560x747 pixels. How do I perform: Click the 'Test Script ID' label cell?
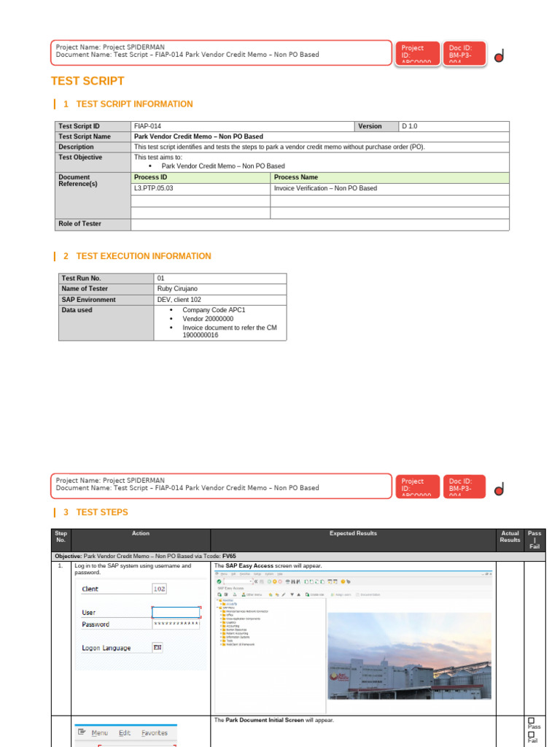[x=93, y=126]
